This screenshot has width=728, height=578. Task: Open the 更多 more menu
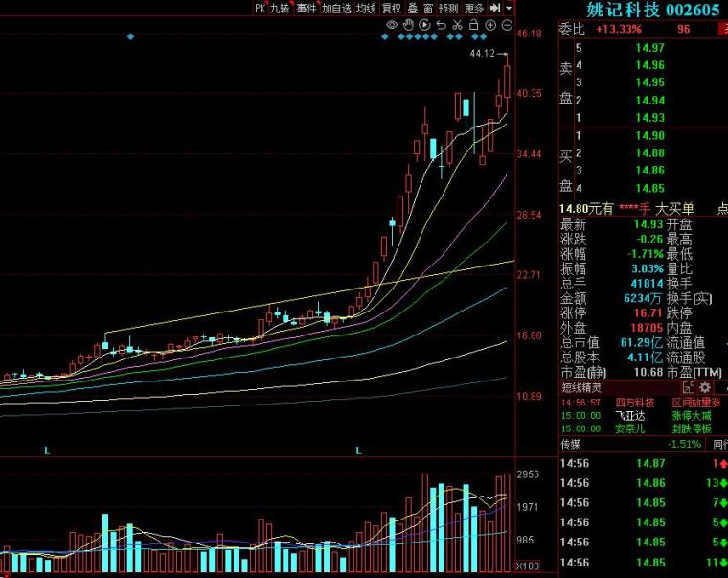tap(473, 8)
